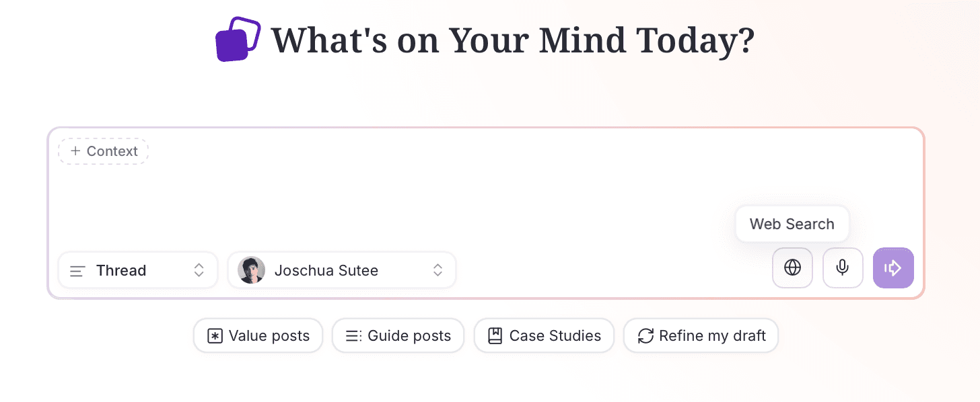980x402 pixels.
Task: Select the Case Studies suggestion
Action: [544, 335]
